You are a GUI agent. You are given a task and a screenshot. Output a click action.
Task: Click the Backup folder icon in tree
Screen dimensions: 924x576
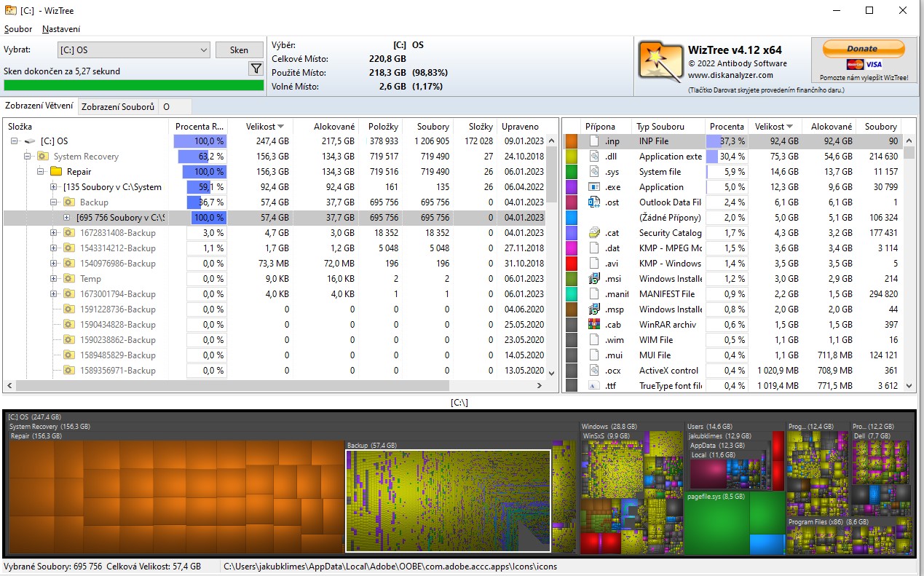[x=69, y=202]
